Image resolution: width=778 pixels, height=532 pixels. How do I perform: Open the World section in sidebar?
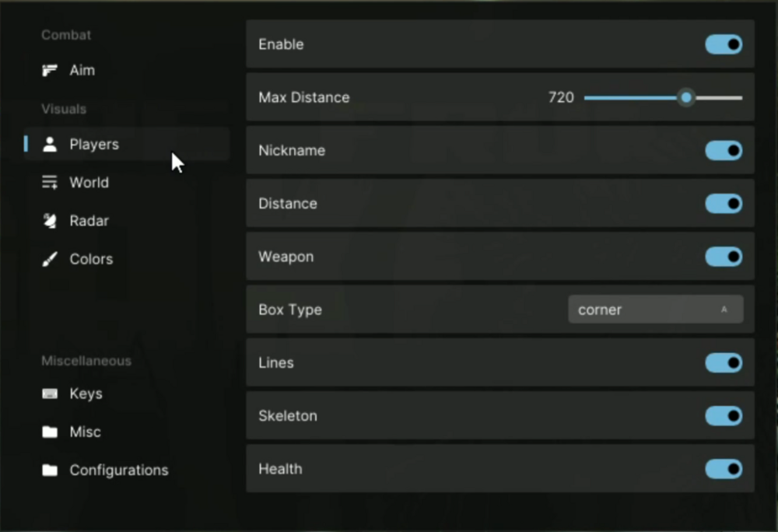(x=127, y=183)
